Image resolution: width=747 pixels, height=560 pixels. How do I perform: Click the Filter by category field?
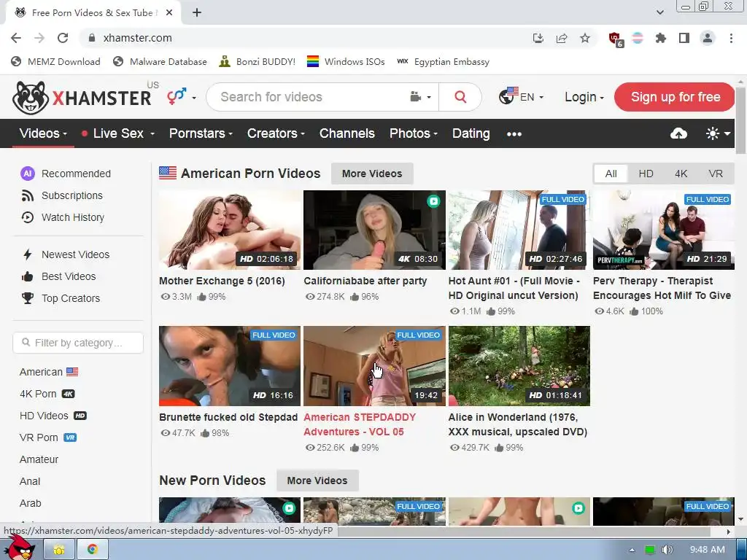(78, 343)
